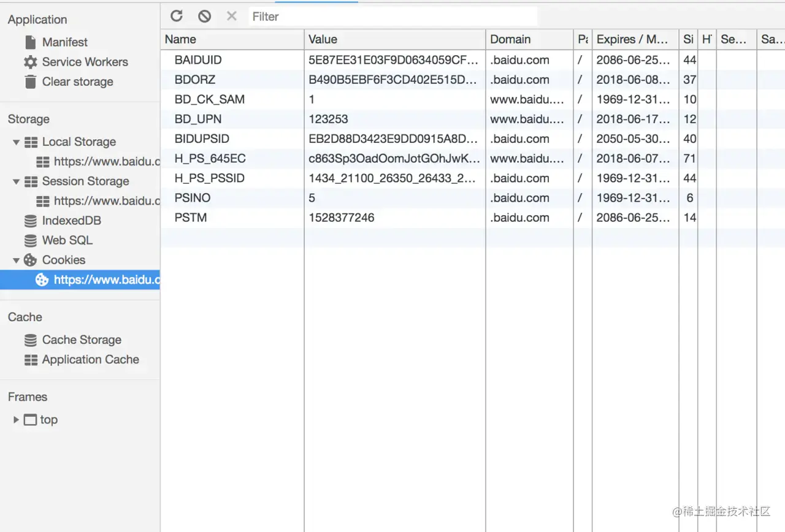Click the Manifest document icon
785x532 pixels.
point(31,42)
